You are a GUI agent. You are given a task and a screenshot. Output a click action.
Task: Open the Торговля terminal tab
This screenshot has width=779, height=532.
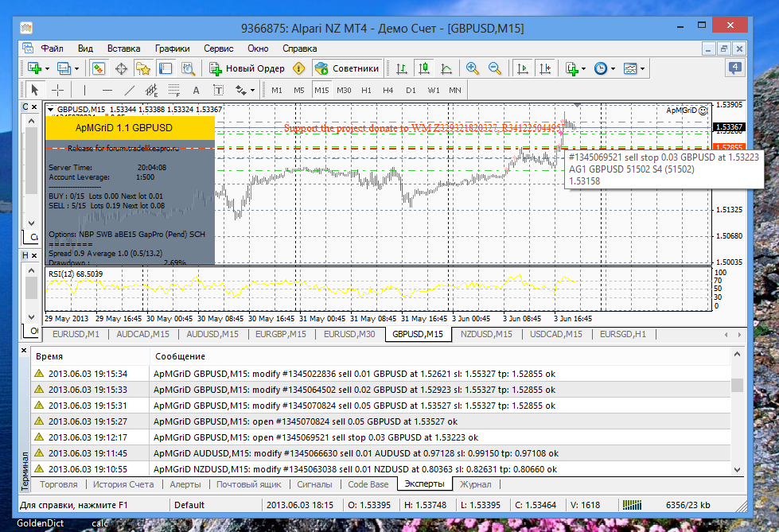(59, 484)
